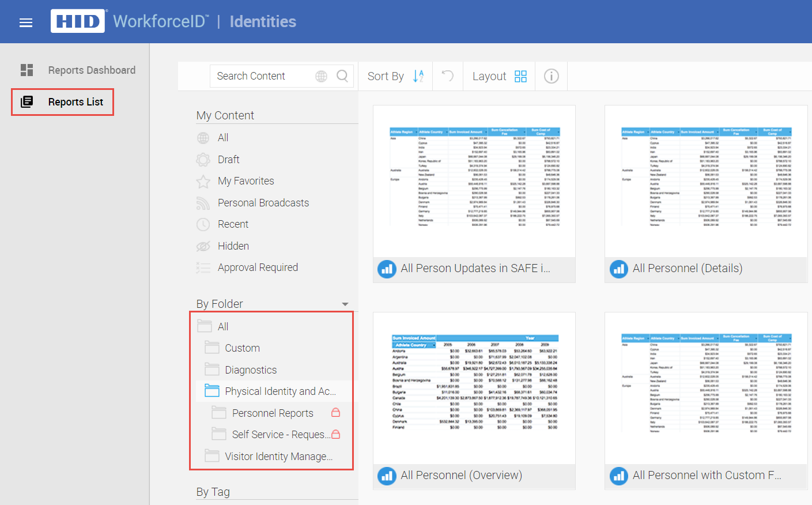Open Reports Dashboard in sidebar
This screenshot has height=505, width=812.
coord(92,70)
